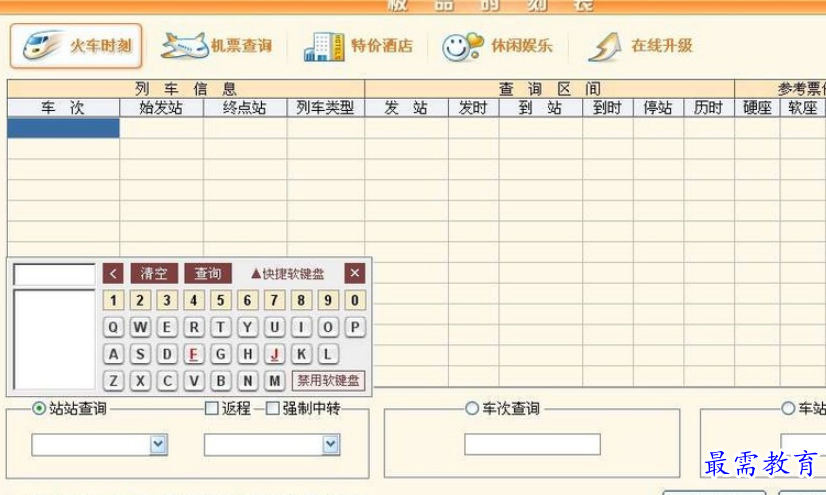Select the 车次查询 radio button

point(472,408)
